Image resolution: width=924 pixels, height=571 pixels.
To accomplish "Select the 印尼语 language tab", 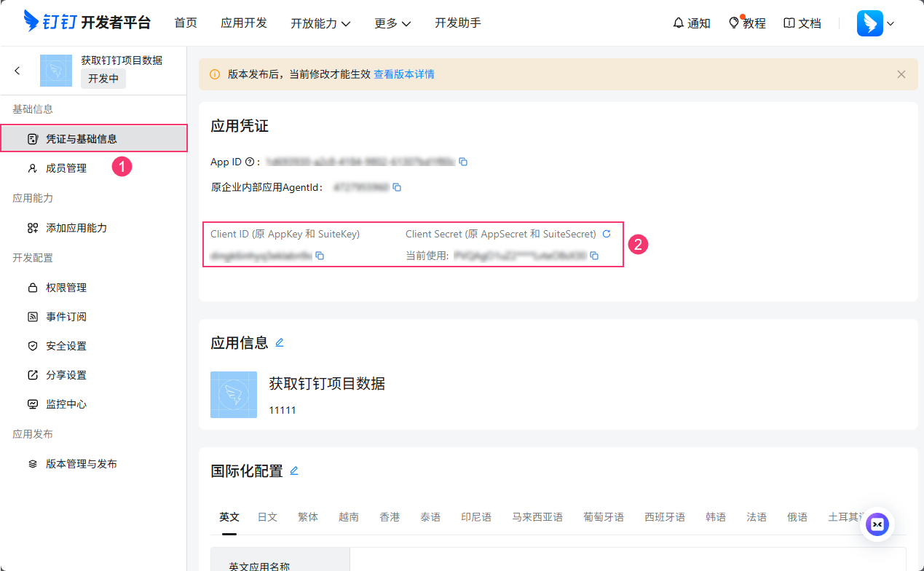I will click(x=476, y=517).
